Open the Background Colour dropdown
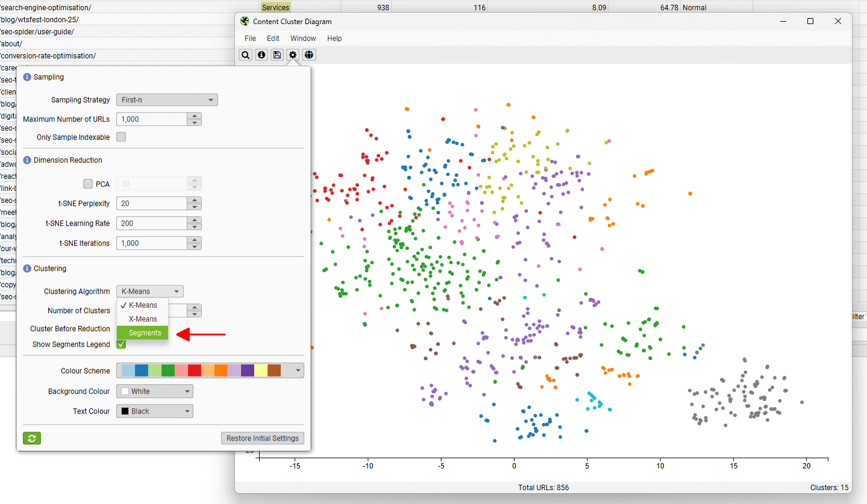Viewport: 867px width, 504px height. tap(154, 391)
